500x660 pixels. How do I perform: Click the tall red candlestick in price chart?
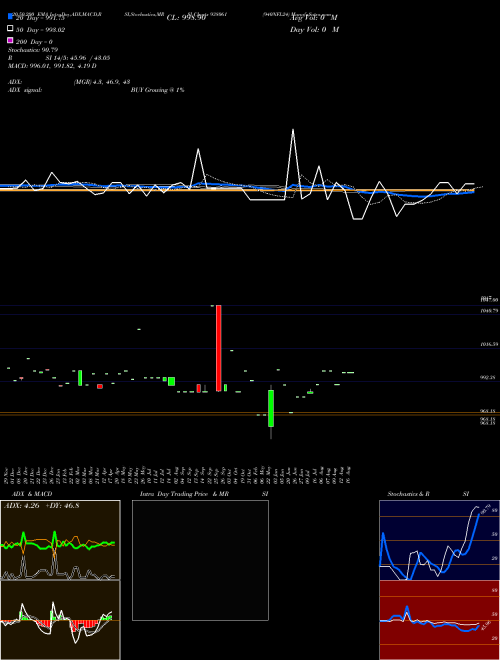pyautogui.click(x=218, y=348)
